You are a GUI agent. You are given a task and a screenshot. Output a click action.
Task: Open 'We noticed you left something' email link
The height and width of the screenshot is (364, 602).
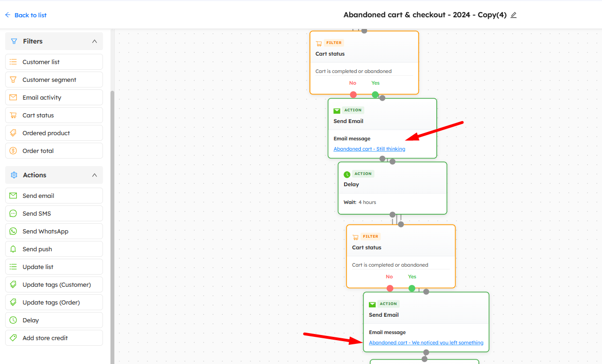[426, 342]
